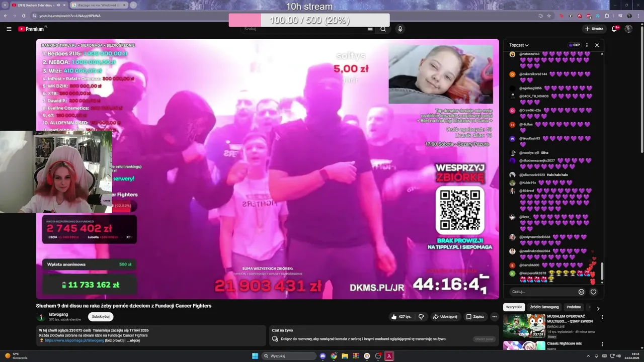The height and width of the screenshot is (362, 644).
Task: Open the YouTube hamburger guide menu
Action: [9, 29]
